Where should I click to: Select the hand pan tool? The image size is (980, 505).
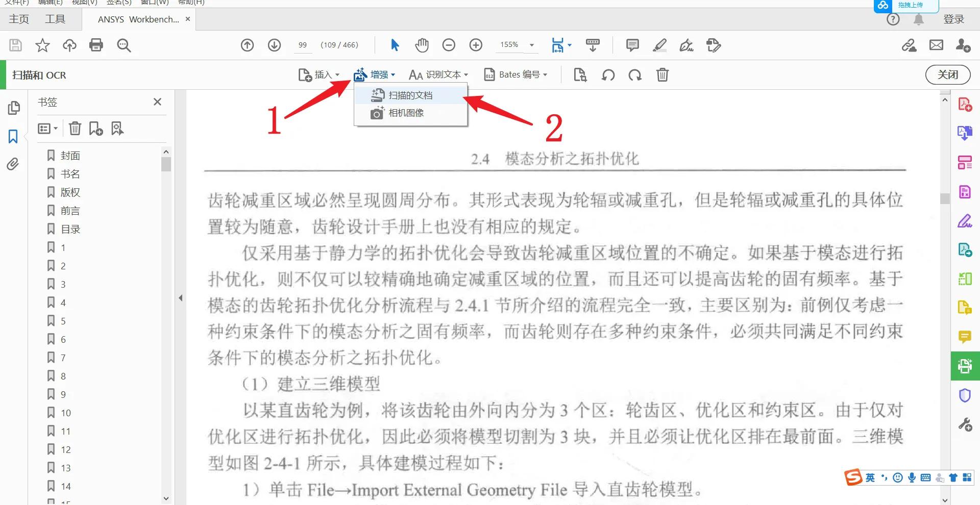click(x=422, y=45)
